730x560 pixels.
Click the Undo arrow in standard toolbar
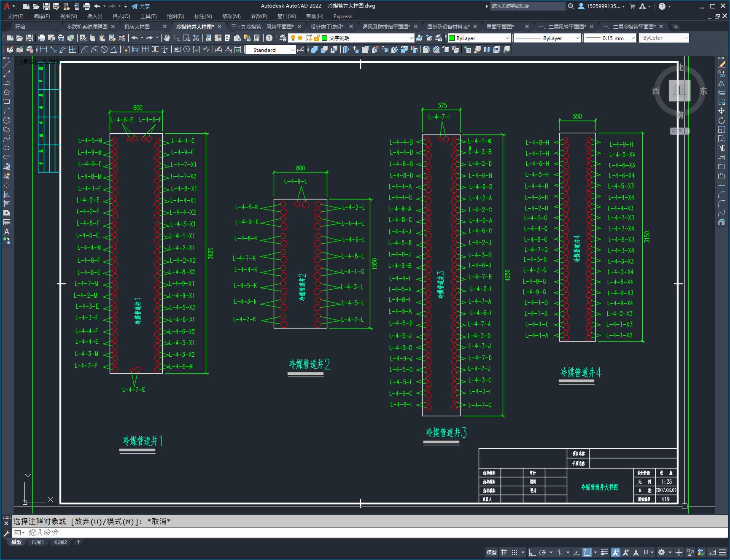[135, 38]
